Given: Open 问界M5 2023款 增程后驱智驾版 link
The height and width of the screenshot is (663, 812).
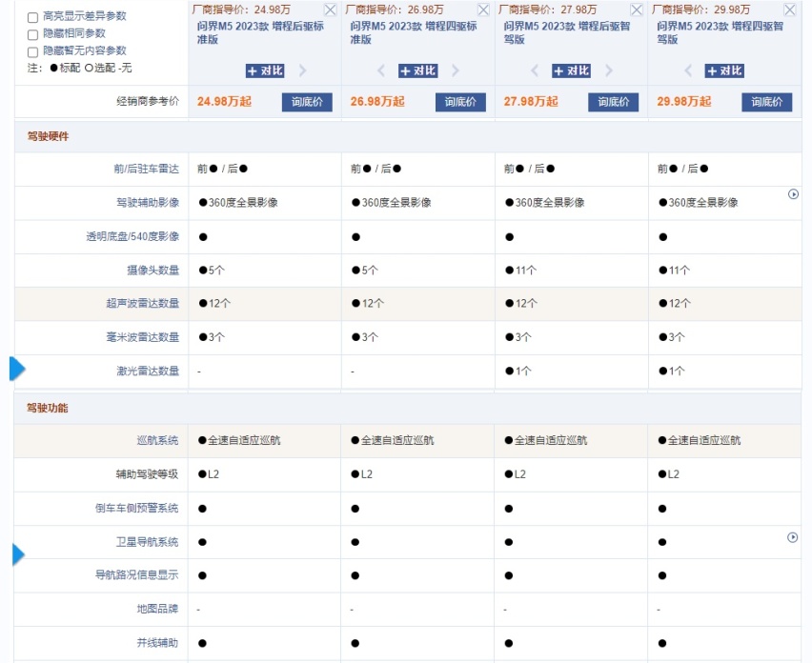Looking at the screenshot, I should [567, 32].
